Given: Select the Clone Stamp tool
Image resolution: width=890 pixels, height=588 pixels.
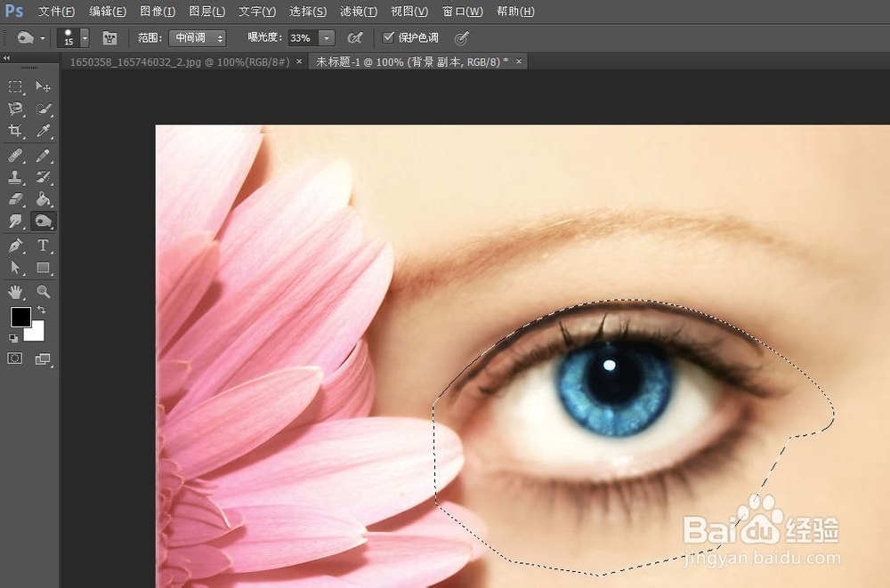Looking at the screenshot, I should (x=14, y=176).
